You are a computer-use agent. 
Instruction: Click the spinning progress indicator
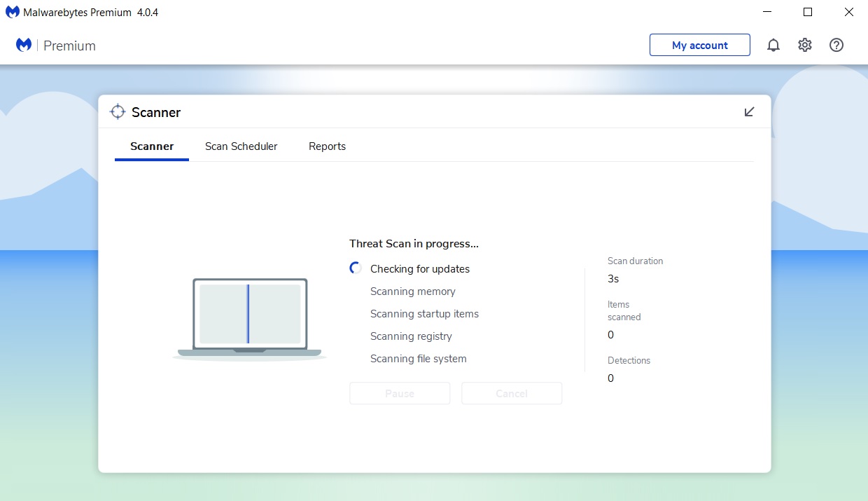(356, 268)
